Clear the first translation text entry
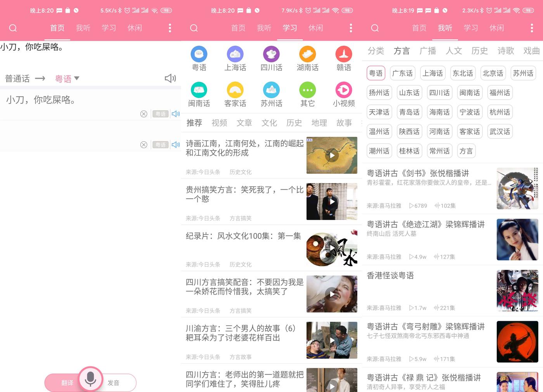The width and height of the screenshot is (543, 392). point(144,114)
